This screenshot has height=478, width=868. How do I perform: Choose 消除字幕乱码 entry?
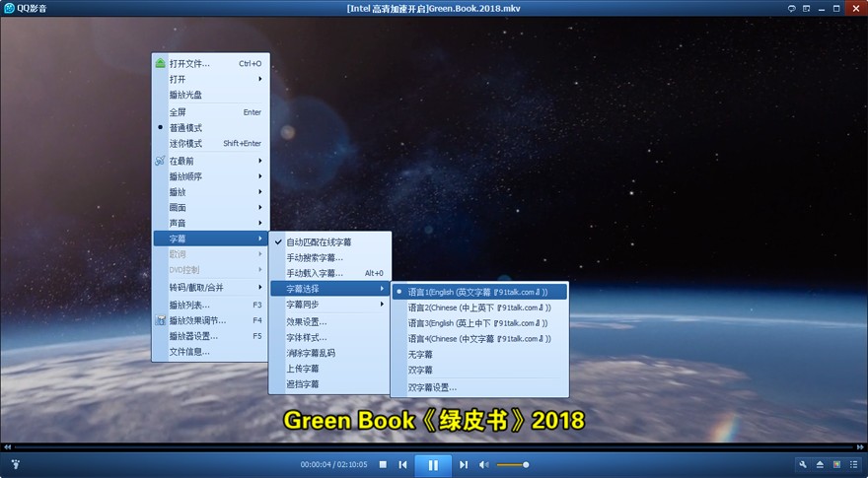(329, 353)
